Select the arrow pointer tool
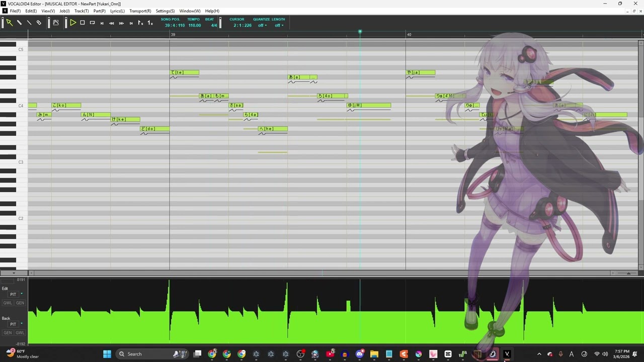Screen dimensions: 644x362 point(9,23)
